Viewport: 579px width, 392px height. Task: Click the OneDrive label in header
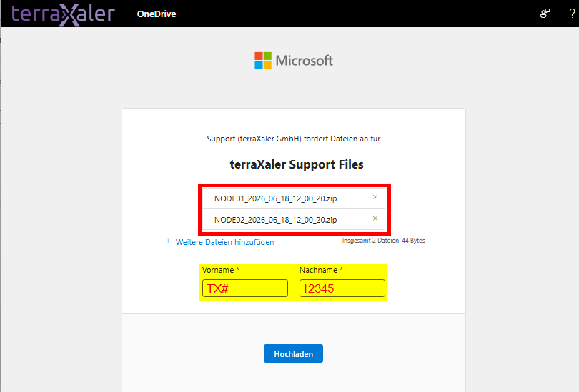tap(157, 14)
